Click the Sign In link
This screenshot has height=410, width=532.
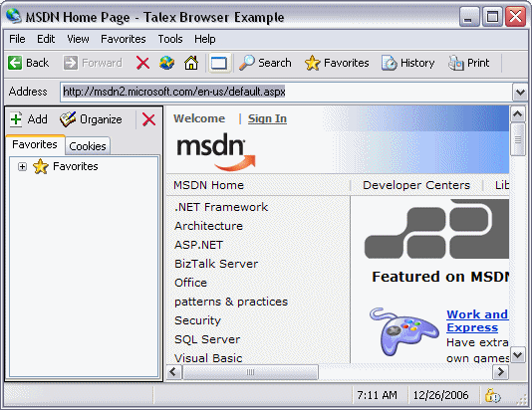[267, 118]
